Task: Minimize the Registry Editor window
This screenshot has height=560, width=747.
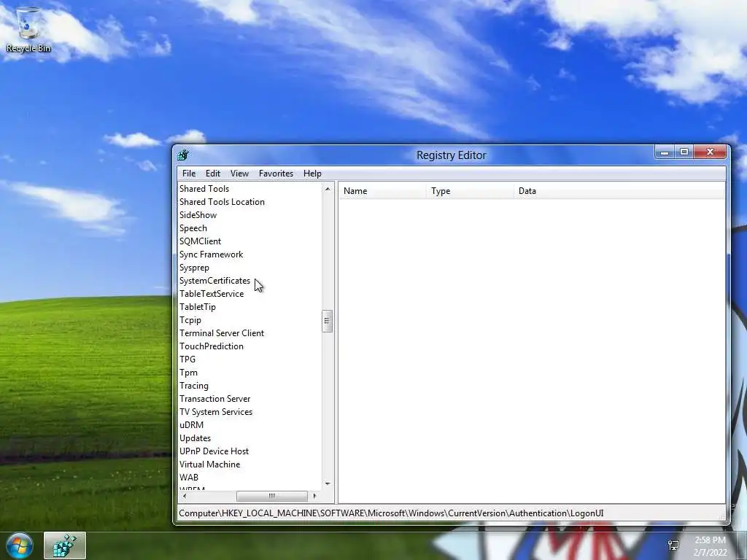Action: tap(665, 152)
